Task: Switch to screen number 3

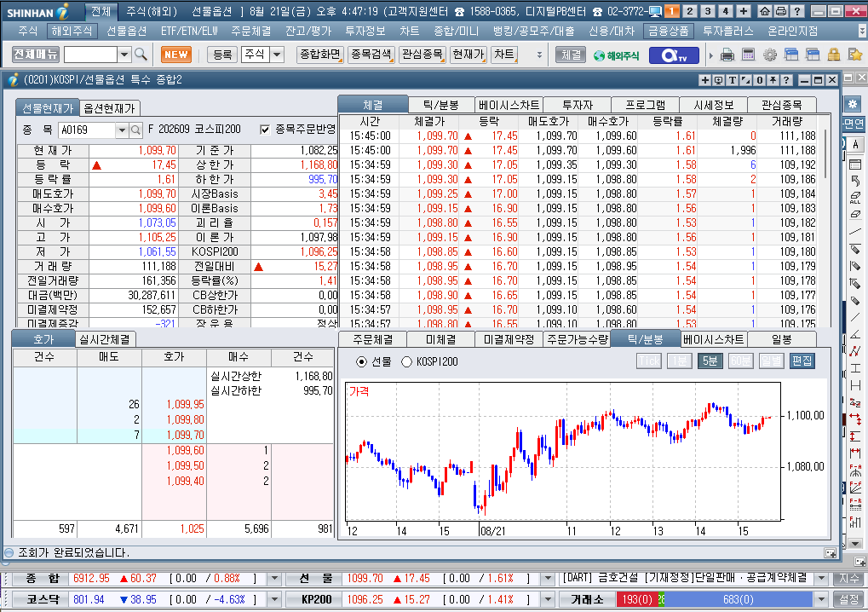Action: [x=708, y=11]
